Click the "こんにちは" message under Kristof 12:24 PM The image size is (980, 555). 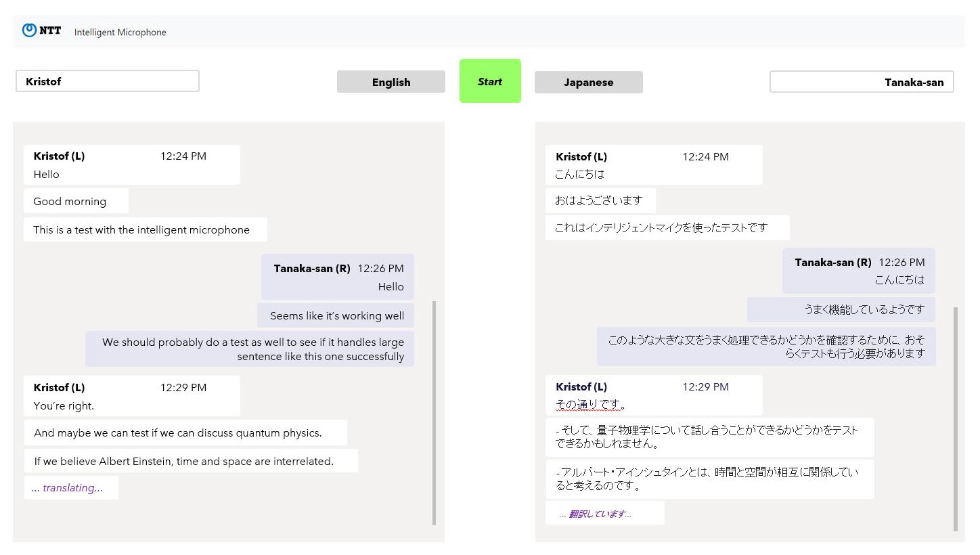(x=579, y=174)
